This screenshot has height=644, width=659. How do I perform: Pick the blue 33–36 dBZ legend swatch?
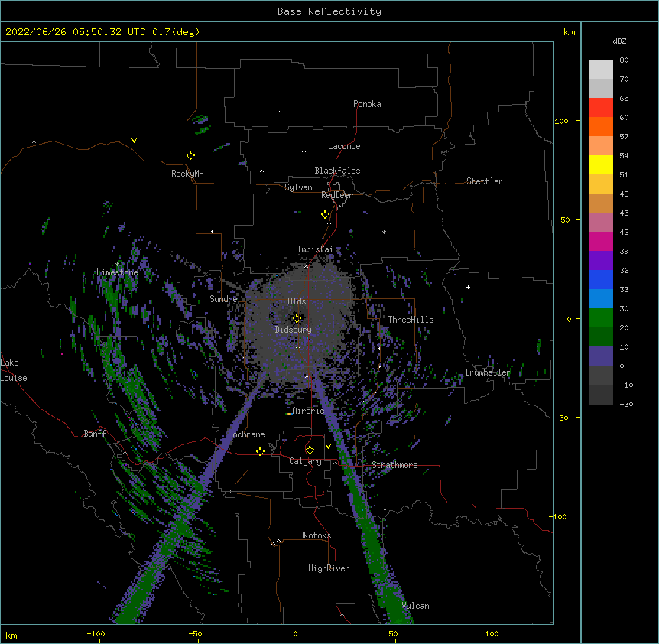pyautogui.click(x=601, y=279)
